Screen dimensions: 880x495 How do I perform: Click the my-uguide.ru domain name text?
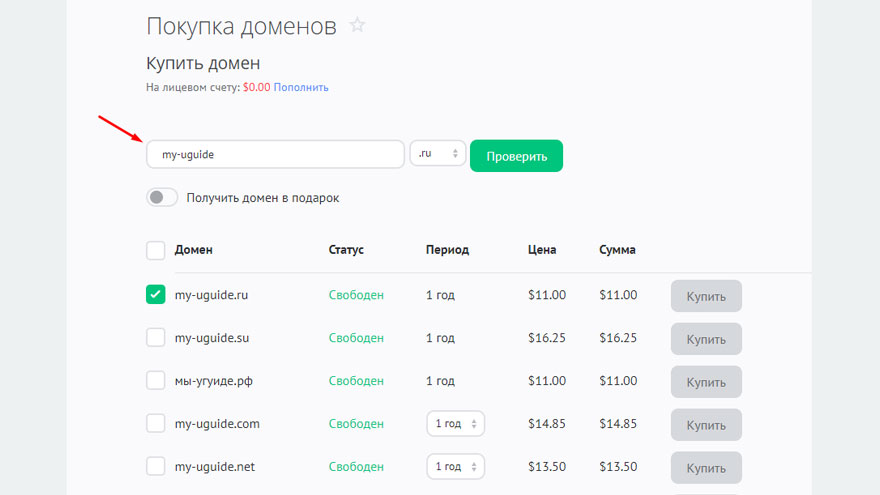tap(211, 295)
